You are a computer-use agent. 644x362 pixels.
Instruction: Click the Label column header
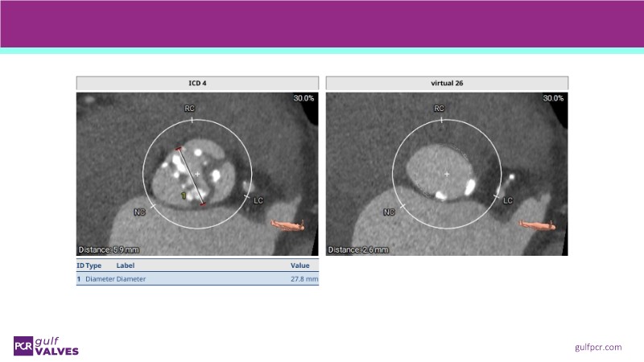click(126, 265)
